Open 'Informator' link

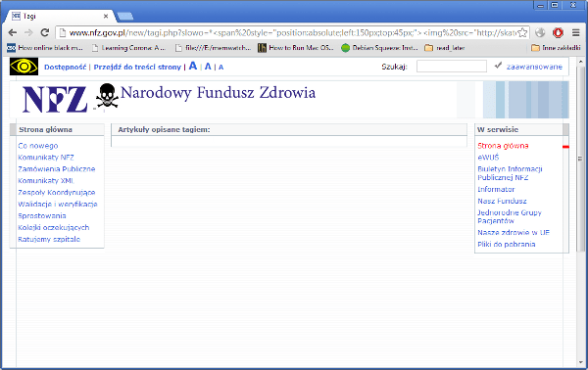[x=496, y=189]
